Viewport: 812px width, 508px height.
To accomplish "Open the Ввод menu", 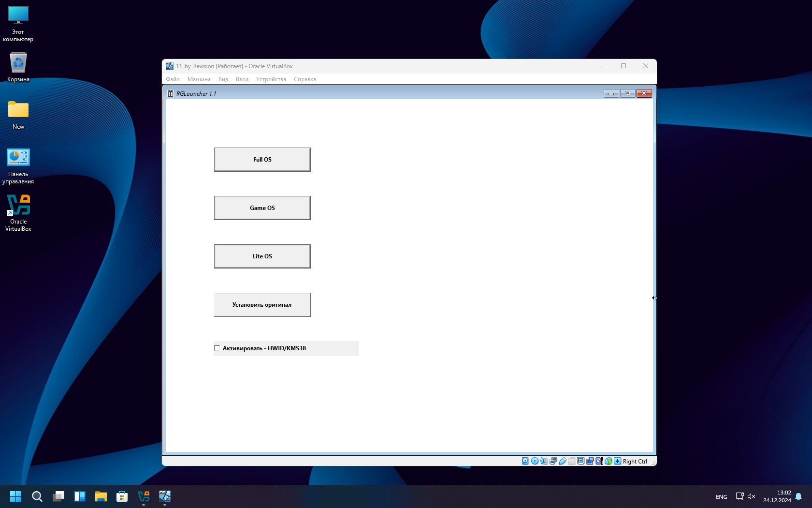I will pyautogui.click(x=242, y=79).
